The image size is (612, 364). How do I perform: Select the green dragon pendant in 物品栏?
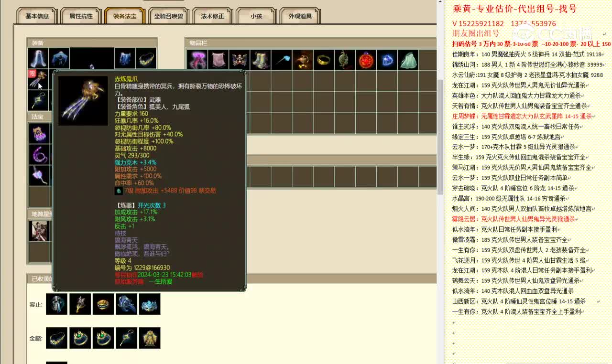[344, 60]
